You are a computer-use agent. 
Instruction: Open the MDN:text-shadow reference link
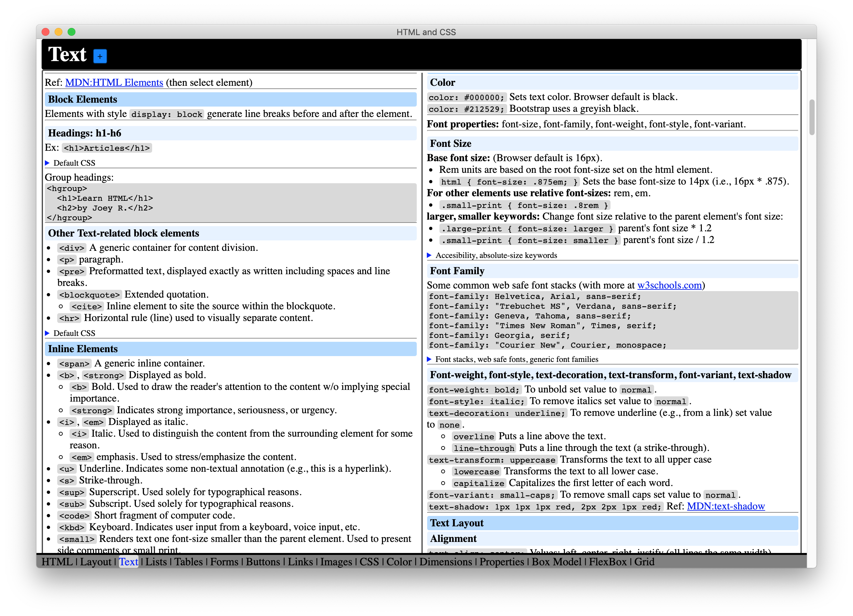click(x=726, y=506)
